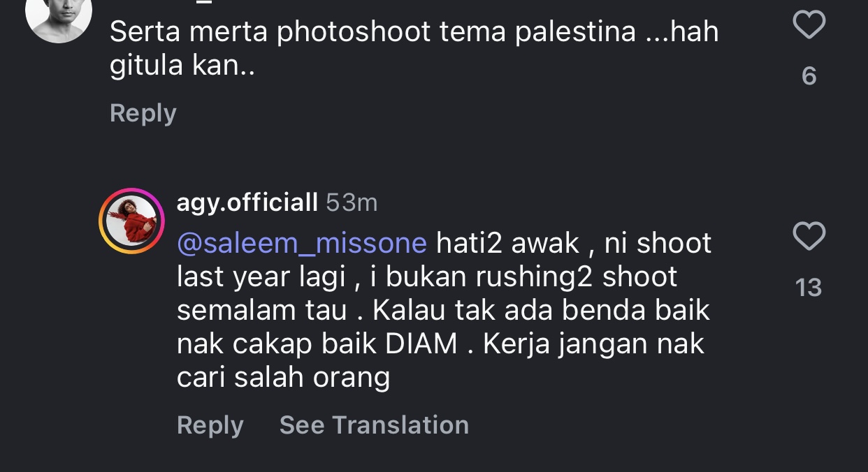Click the 'last year lagi' reply line
Screen dimensions: 868x472
point(261,276)
